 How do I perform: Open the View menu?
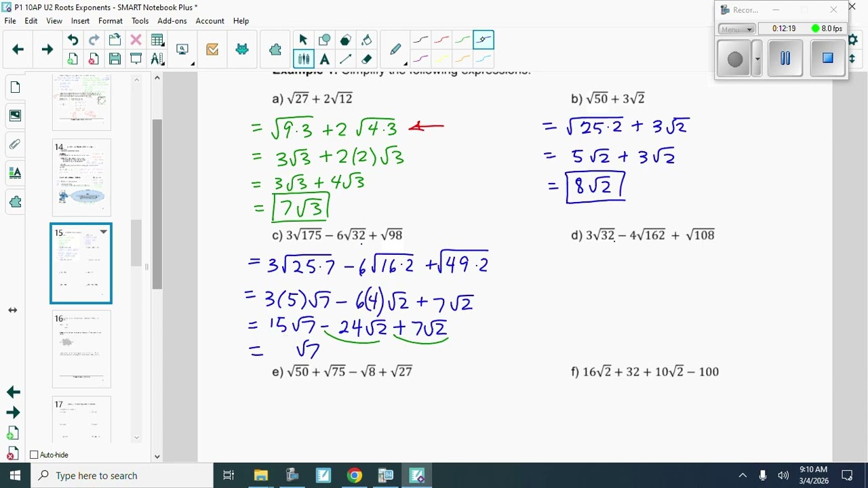(x=54, y=21)
